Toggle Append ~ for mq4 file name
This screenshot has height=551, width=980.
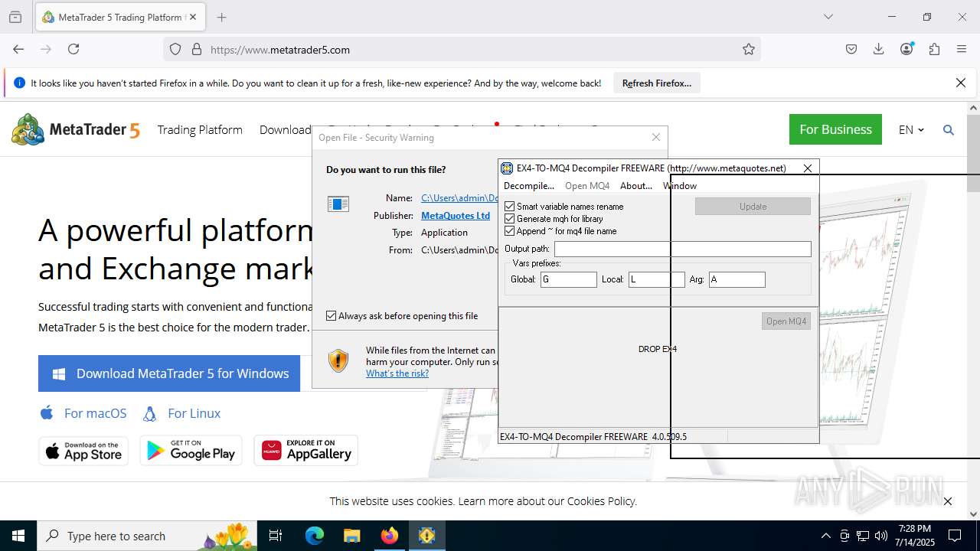510,231
